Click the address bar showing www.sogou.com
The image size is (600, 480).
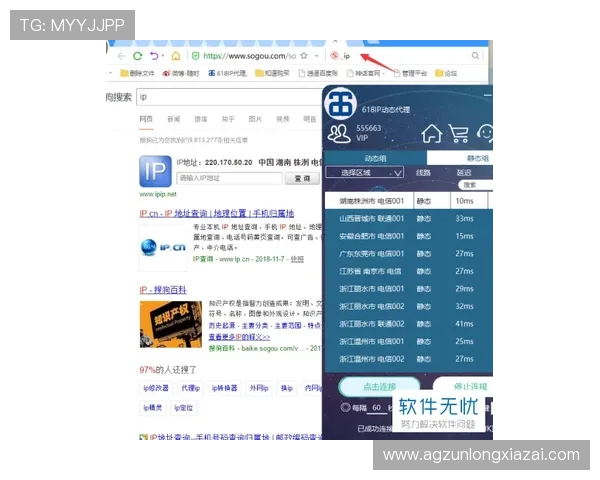[249, 56]
